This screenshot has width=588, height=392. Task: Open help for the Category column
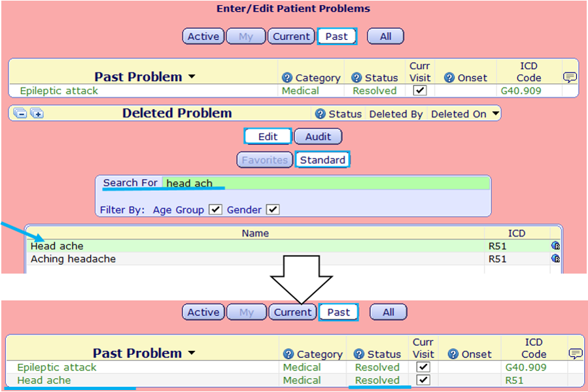point(286,77)
